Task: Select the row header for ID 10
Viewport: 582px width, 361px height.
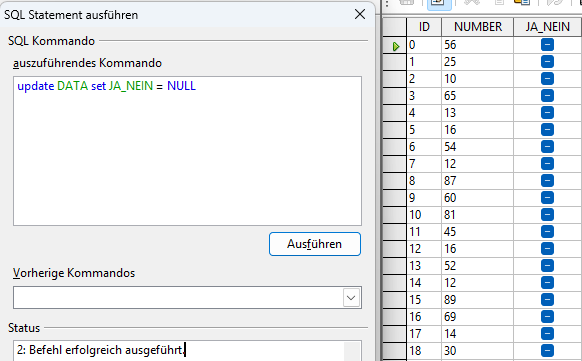Action: [x=394, y=215]
